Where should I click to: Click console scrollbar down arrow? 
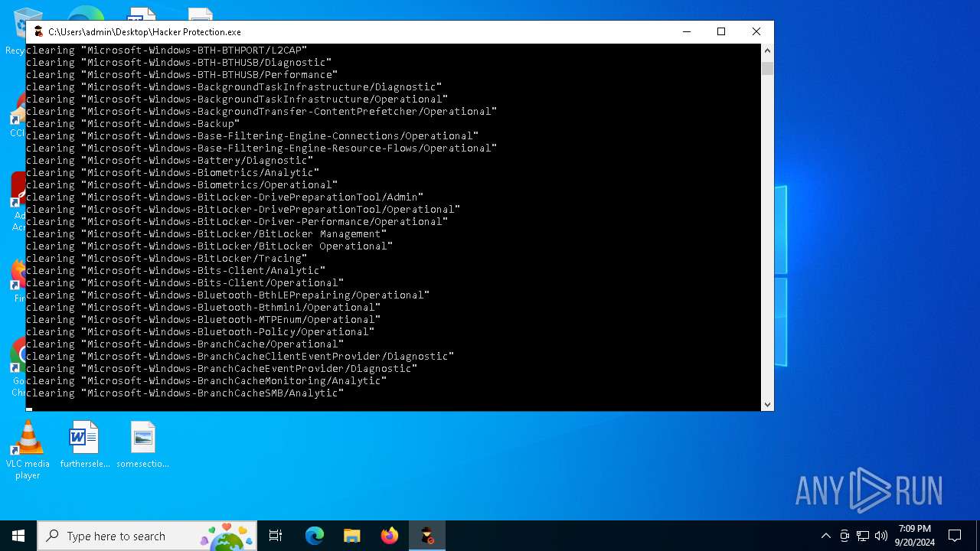click(x=767, y=405)
